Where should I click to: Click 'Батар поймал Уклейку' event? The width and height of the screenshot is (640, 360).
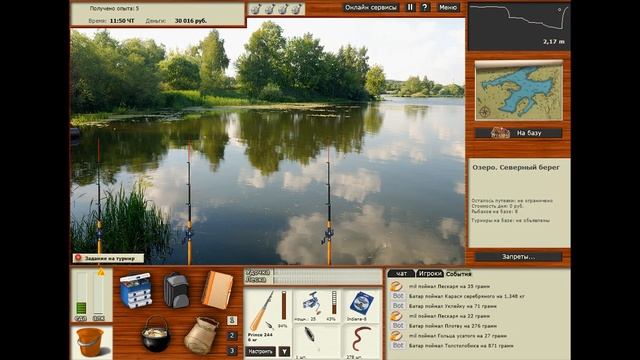453,306
